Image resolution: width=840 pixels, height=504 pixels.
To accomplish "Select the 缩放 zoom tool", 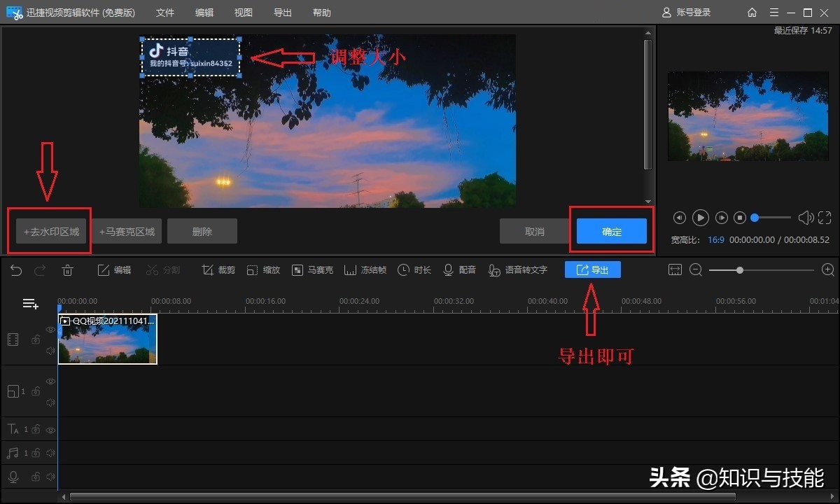I will [x=263, y=270].
